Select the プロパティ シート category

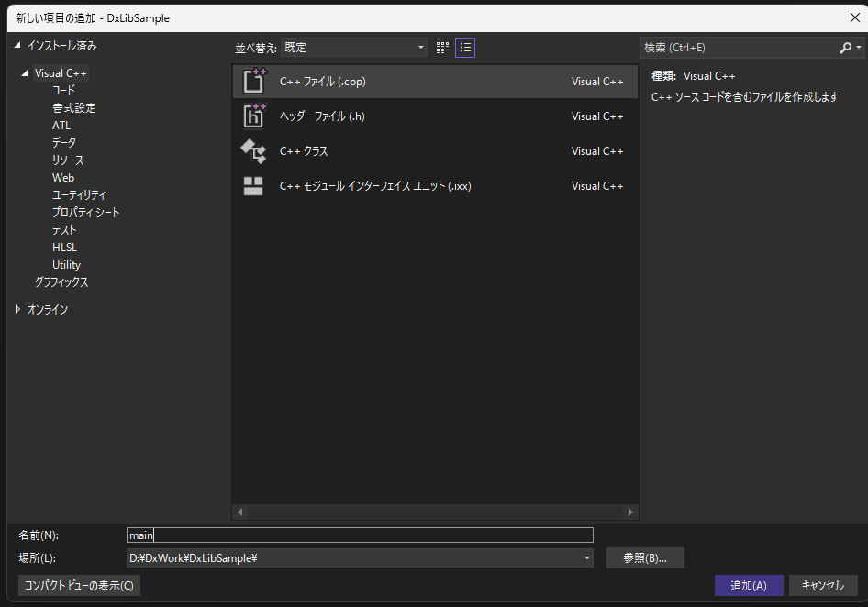click(x=86, y=213)
